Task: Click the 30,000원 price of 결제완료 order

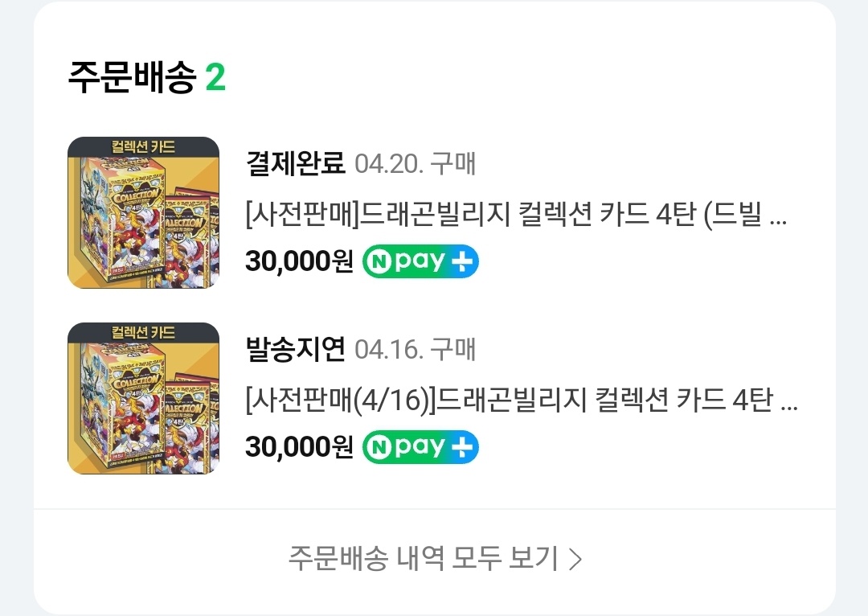Action: click(299, 262)
